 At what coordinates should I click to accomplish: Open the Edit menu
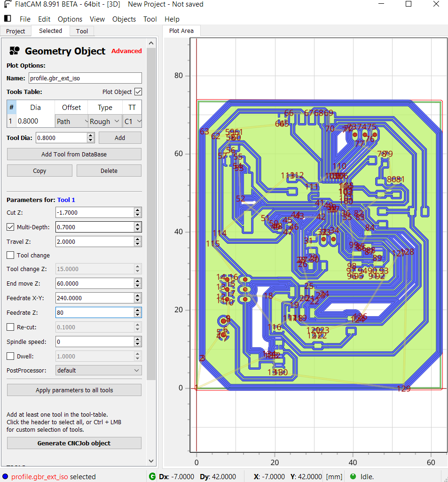click(44, 19)
